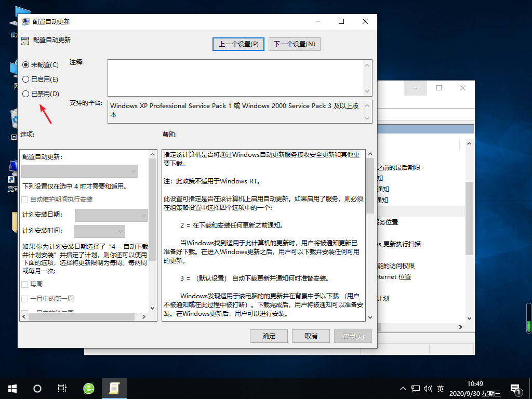Open the 配置自动更新 dropdown

(79, 171)
